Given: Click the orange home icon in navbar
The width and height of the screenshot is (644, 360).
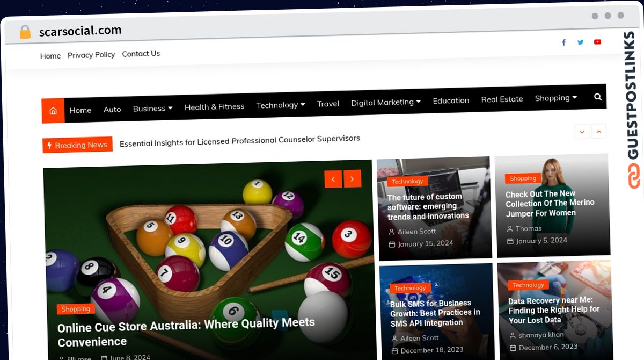Looking at the screenshot, I should 53,111.
